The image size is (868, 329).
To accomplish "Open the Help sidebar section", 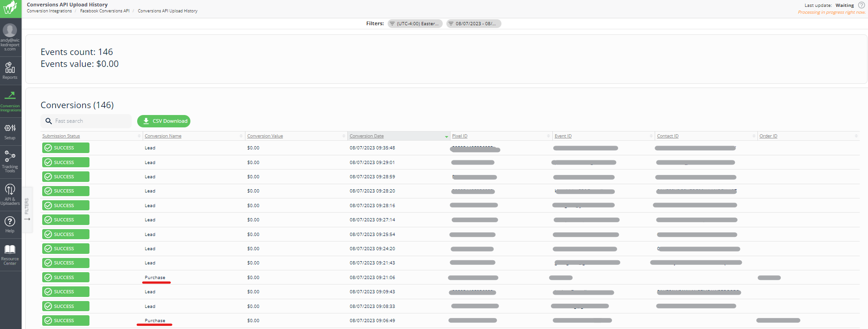I will pyautogui.click(x=10, y=225).
